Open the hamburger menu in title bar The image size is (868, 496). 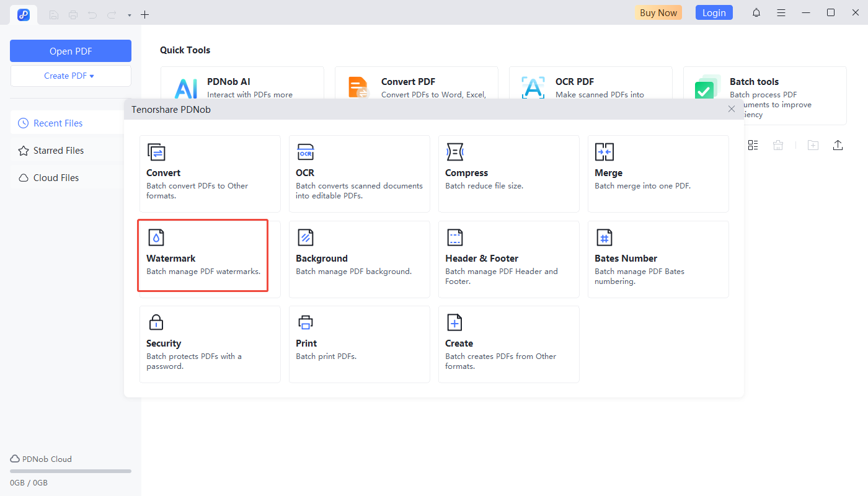781,13
